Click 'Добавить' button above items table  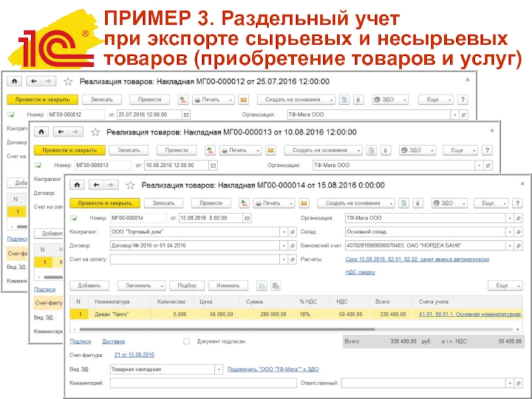(89, 285)
